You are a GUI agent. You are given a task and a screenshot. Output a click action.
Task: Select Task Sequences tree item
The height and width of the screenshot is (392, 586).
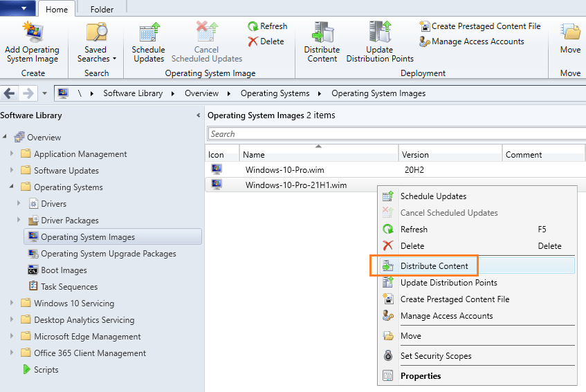click(63, 287)
